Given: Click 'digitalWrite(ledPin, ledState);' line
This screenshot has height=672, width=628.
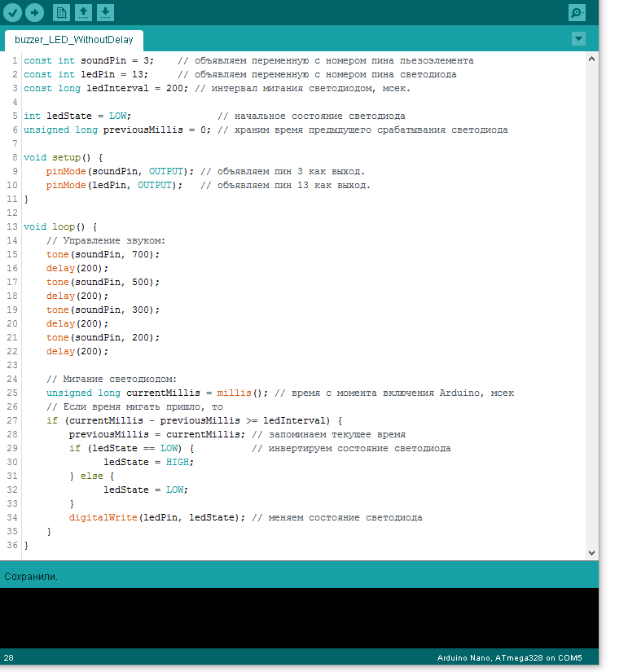Looking at the screenshot, I should (x=157, y=517).
